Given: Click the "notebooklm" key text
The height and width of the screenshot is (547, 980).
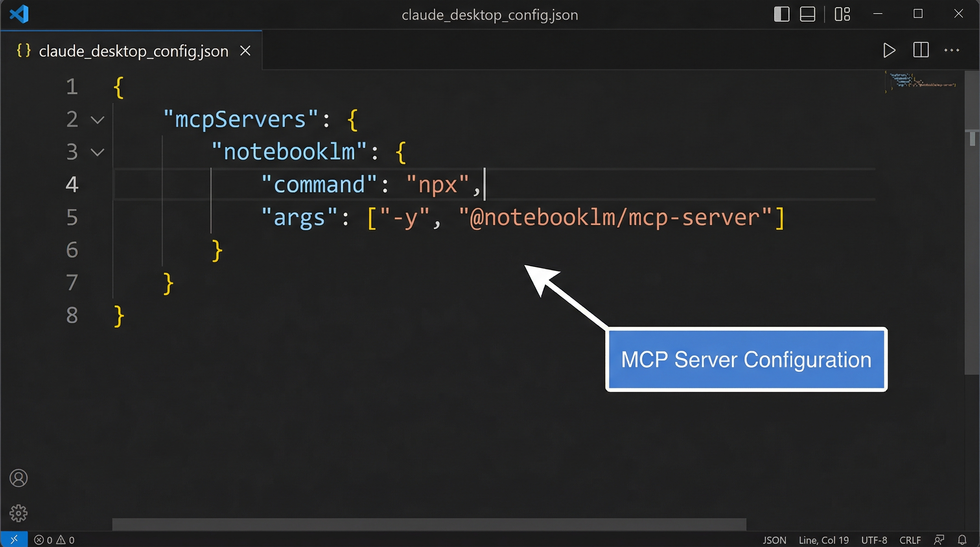Looking at the screenshot, I should tap(289, 151).
